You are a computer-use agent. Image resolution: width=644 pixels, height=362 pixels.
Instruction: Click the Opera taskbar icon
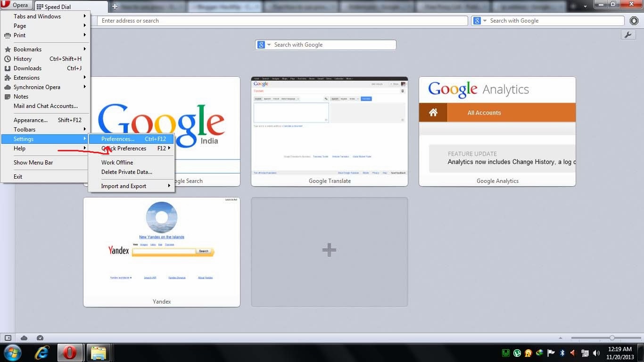tap(70, 353)
